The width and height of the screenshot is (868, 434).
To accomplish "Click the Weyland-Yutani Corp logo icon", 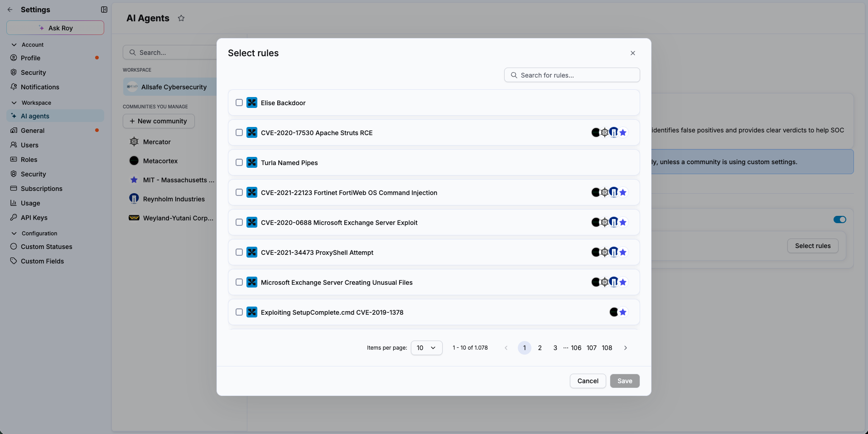I will point(134,218).
